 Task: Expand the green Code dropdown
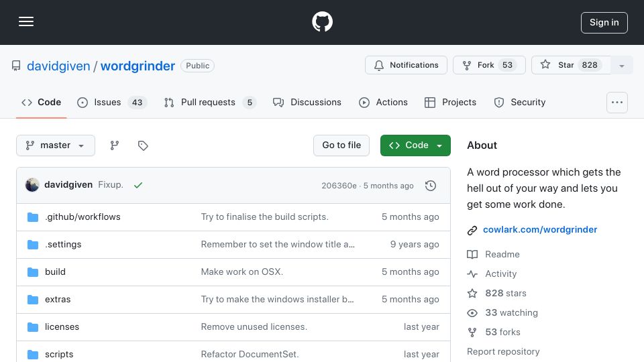tap(415, 145)
